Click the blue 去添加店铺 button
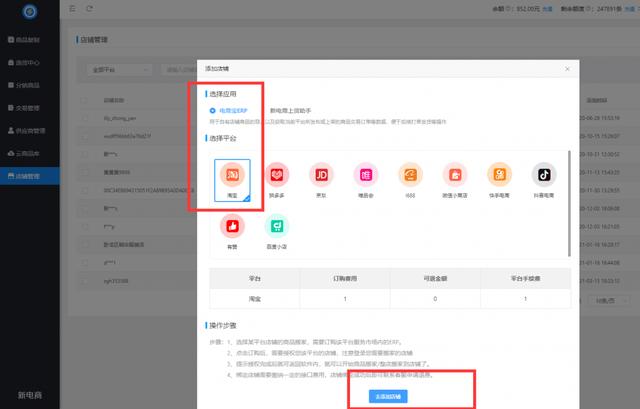Screen dimensions: 640x409 pyautogui.click(x=388, y=396)
